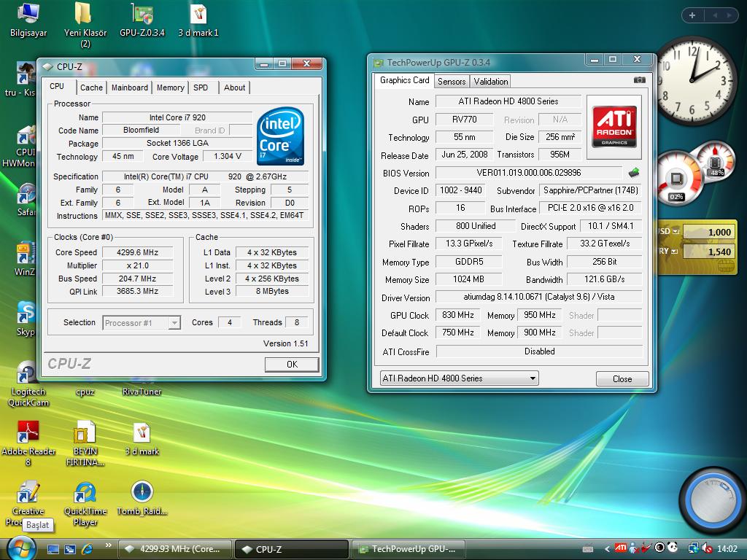Launch QuickTime Player from the desktop
747x560 pixels.
[x=85, y=504]
